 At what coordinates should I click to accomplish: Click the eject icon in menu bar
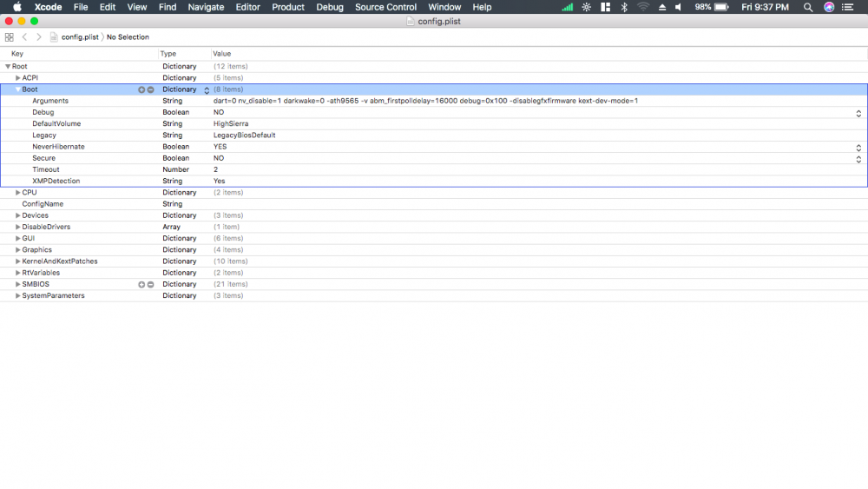[x=662, y=7]
